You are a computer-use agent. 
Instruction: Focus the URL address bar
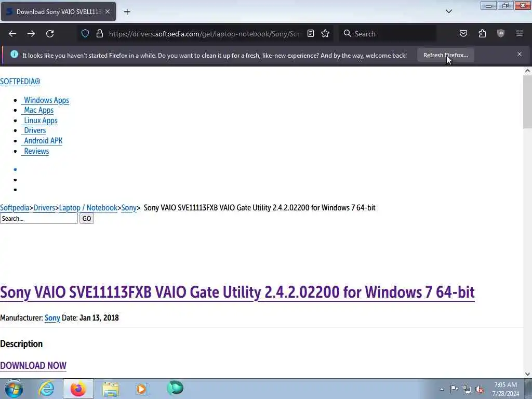(204, 34)
